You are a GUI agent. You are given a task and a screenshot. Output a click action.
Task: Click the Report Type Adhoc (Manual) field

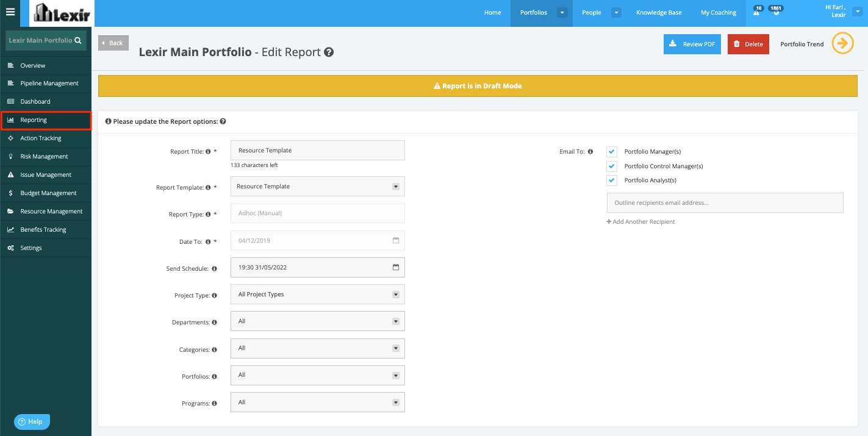pos(318,213)
